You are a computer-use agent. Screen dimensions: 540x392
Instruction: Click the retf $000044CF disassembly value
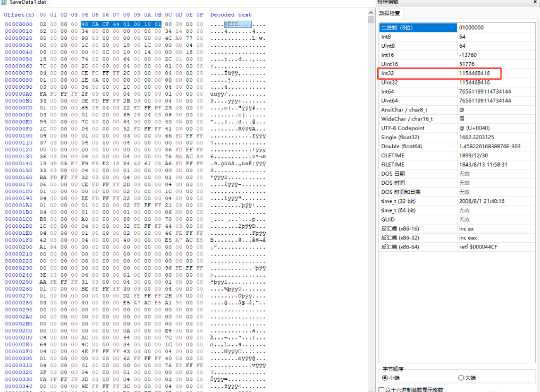pos(478,247)
